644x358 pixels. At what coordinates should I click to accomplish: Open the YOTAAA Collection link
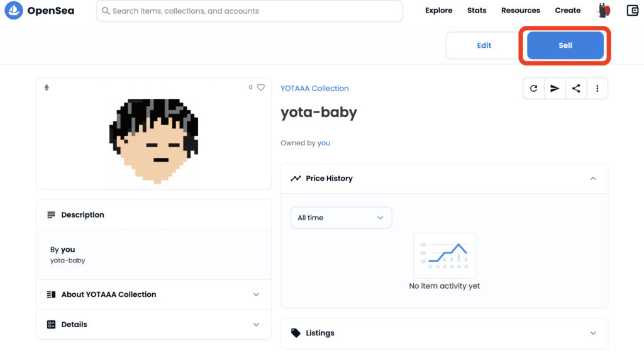(314, 89)
